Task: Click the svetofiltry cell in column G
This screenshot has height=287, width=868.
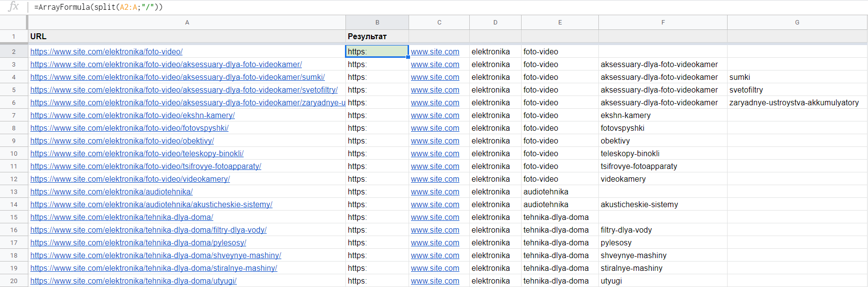Action: click(x=797, y=90)
